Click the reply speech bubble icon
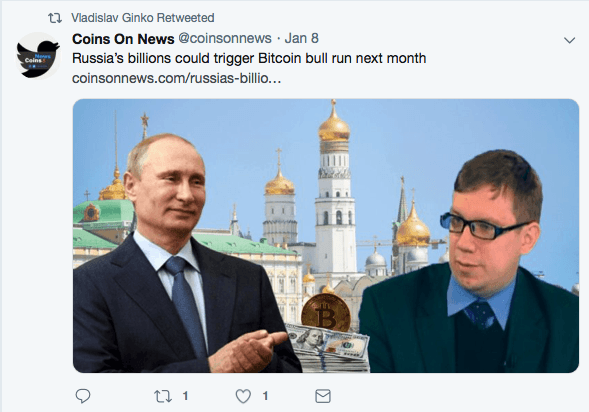The width and height of the screenshot is (589, 412). (83, 396)
